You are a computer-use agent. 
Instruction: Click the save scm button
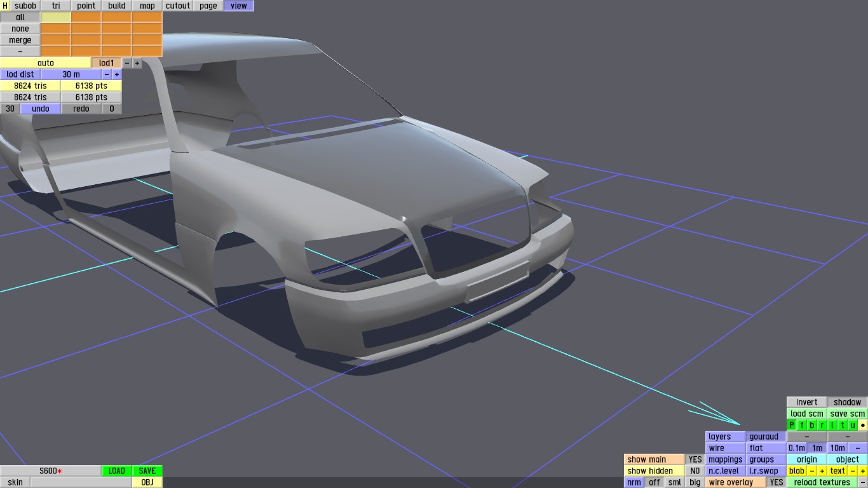(848, 414)
